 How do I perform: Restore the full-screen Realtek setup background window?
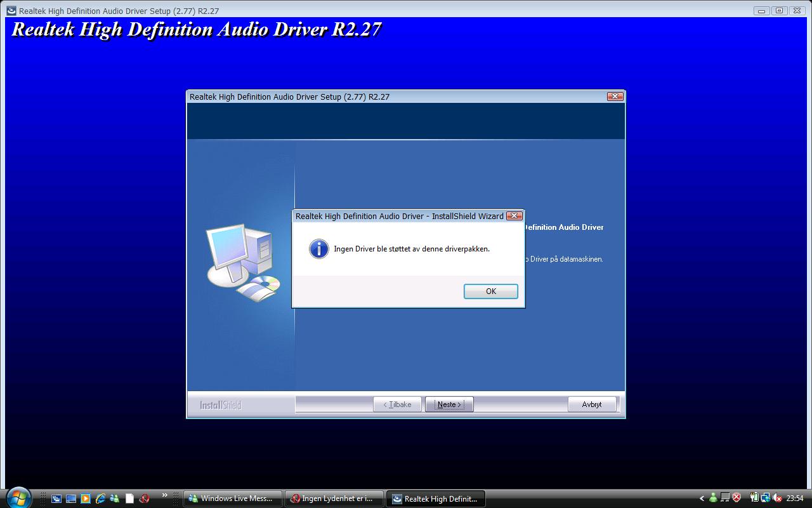[779, 11]
